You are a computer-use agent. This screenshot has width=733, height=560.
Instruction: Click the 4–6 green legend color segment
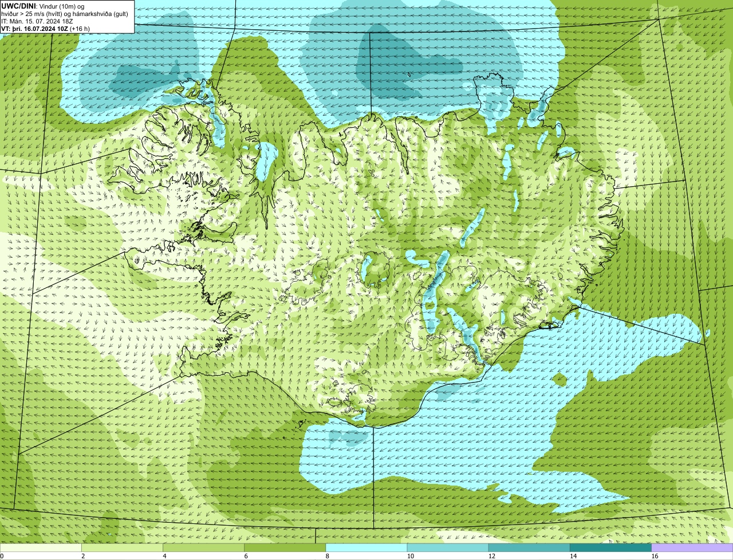[x=203, y=547]
